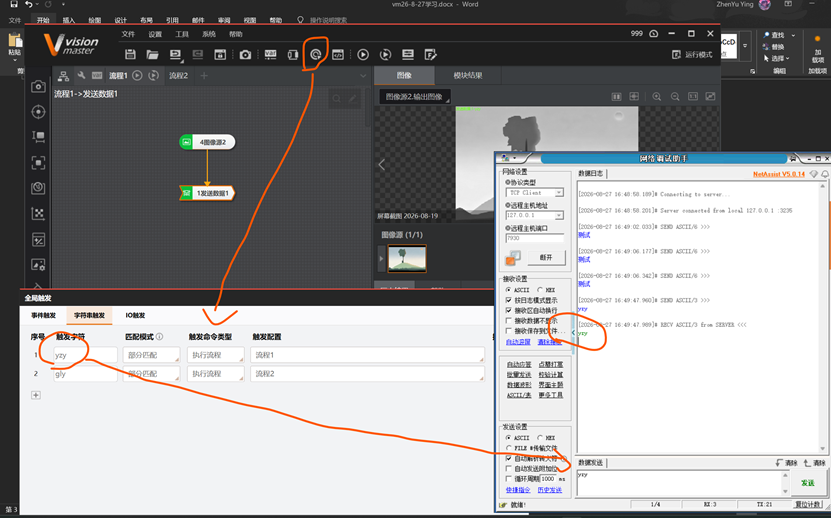The width and height of the screenshot is (831, 518).
Task: Click the 断开 button in NetAssist
Action: [x=546, y=257]
